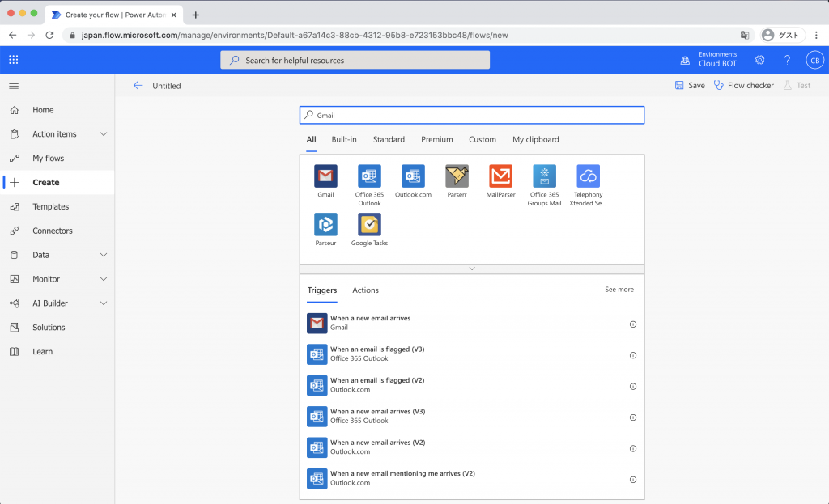The image size is (829, 504).
Task: Expand the AI Builder menu
Action: [104, 303]
